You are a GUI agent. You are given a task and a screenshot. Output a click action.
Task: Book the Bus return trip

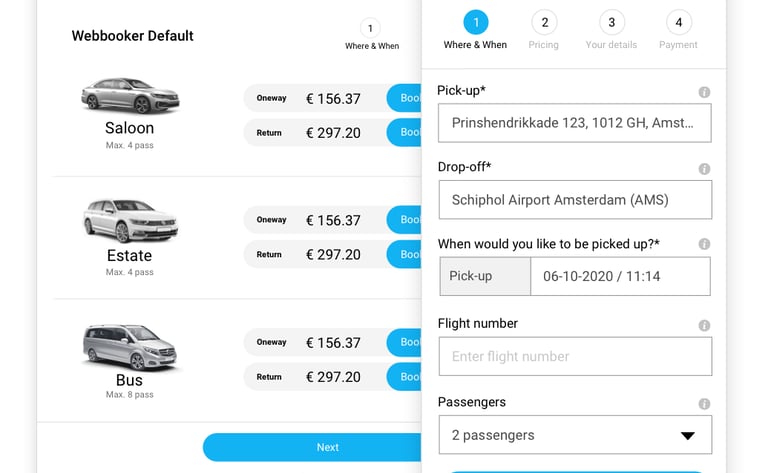pyautogui.click(x=404, y=377)
